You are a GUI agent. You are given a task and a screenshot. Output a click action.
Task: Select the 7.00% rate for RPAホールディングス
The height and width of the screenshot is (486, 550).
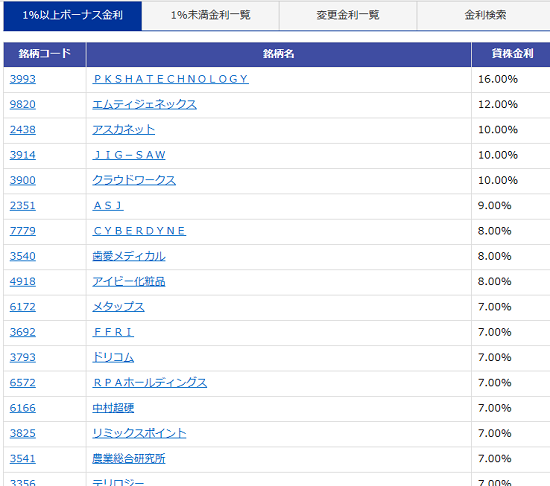pos(495,383)
